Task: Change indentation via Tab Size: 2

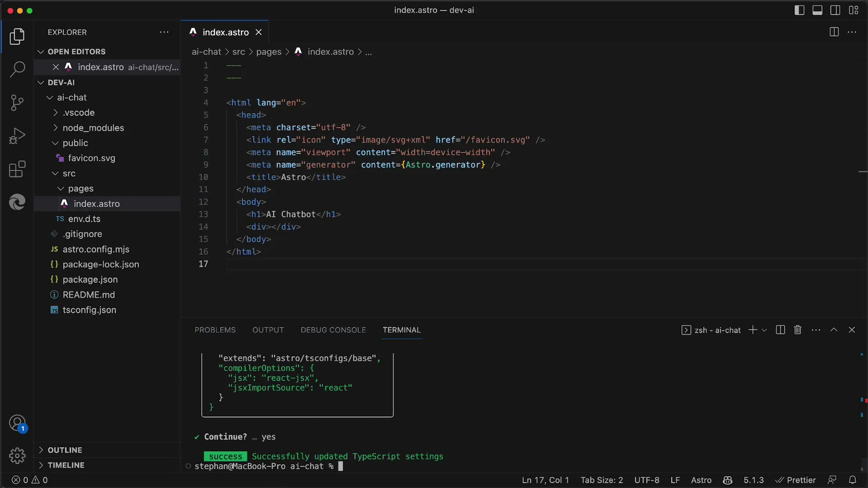Action: pyautogui.click(x=602, y=480)
